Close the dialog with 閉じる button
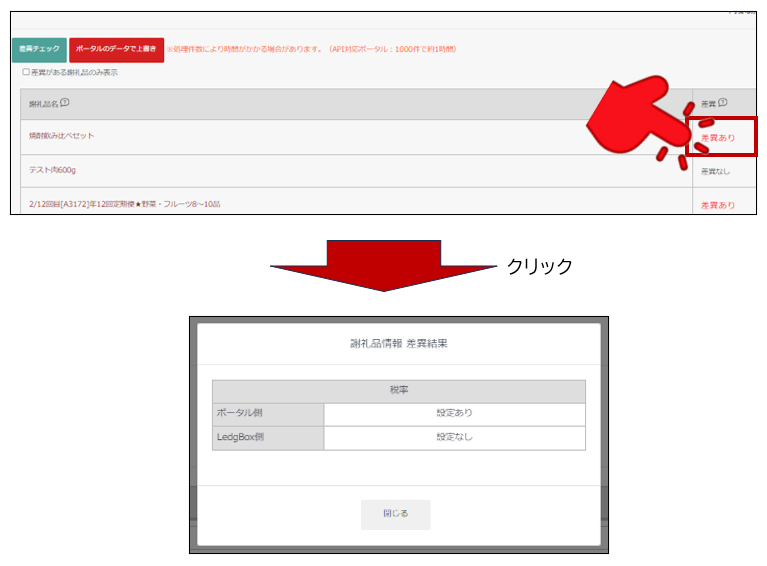This screenshot has width=767, height=566. pos(395,514)
